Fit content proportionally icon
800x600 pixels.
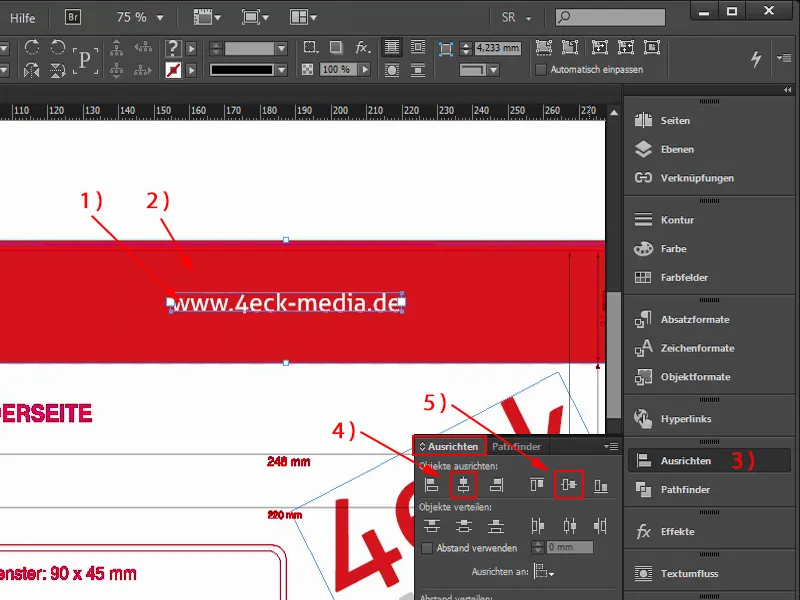tap(570, 47)
